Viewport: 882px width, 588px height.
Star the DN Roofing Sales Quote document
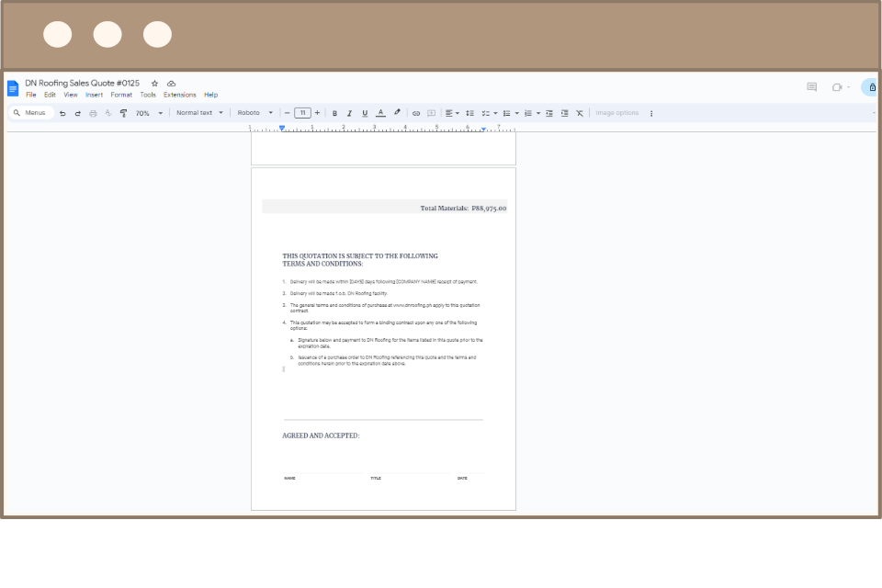click(154, 84)
